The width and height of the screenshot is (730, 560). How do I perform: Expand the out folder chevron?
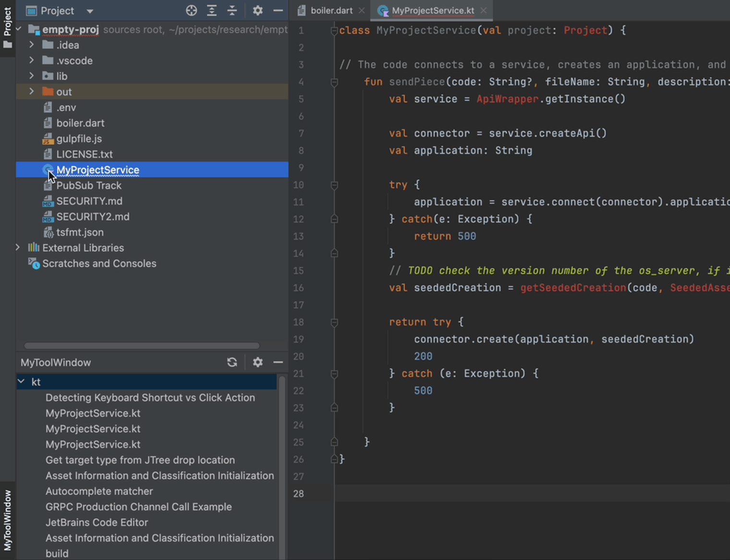pos(32,91)
